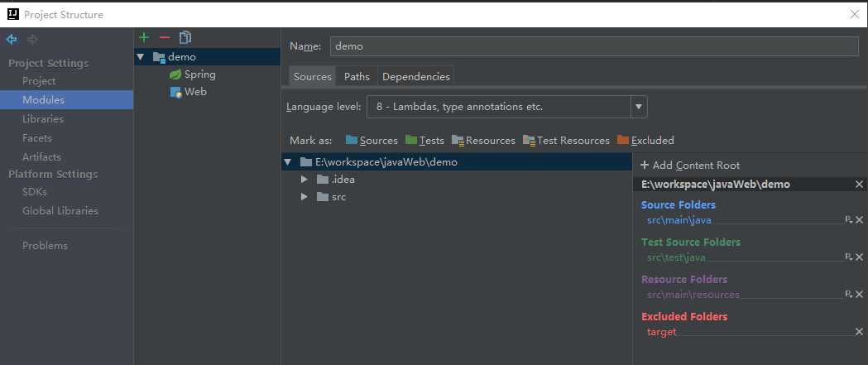Screen dimensions: 868x365
Task: Switch to the Sources tab
Action: pyautogui.click(x=312, y=77)
